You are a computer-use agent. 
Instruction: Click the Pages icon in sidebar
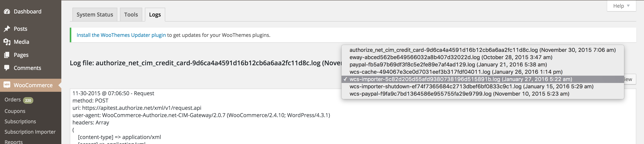(x=7, y=55)
